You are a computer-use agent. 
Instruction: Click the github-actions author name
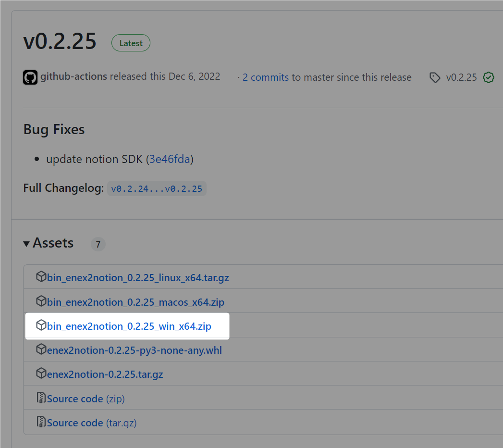(74, 76)
